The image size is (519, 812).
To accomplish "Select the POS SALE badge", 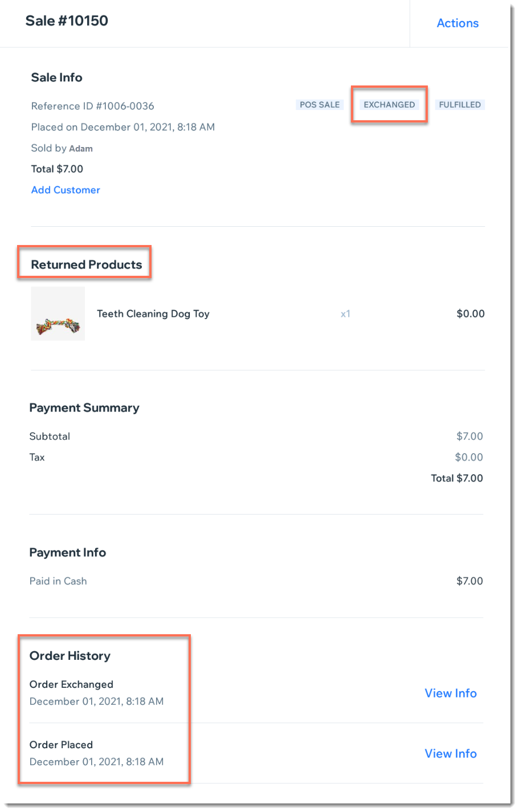I will click(320, 105).
